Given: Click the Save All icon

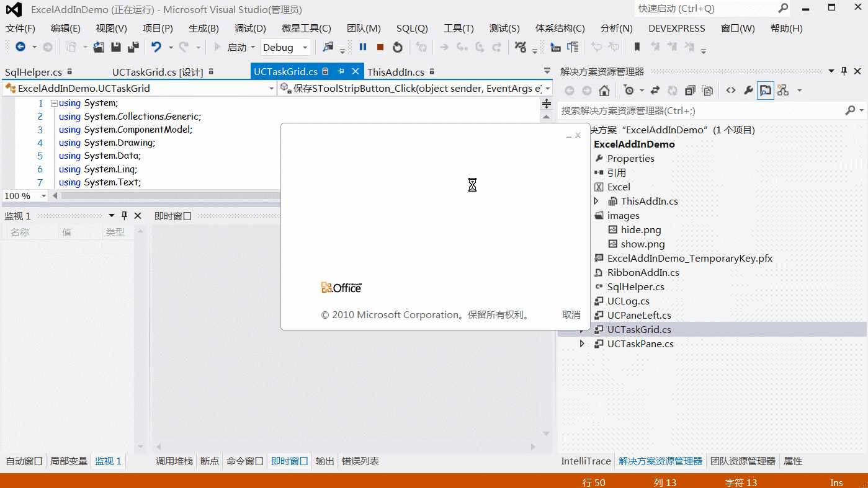Looking at the screenshot, I should tap(133, 47).
